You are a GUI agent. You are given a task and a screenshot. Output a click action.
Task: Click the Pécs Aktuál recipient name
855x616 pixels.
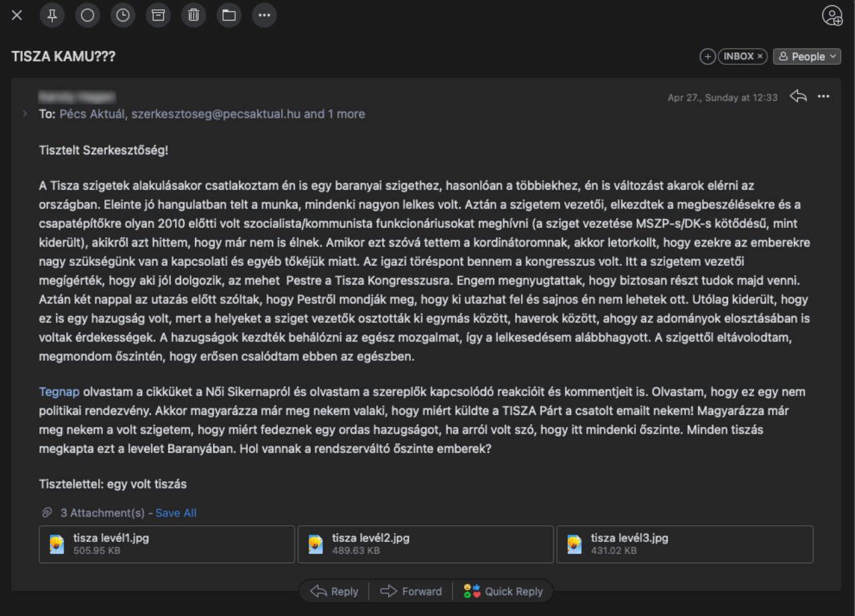click(93, 114)
